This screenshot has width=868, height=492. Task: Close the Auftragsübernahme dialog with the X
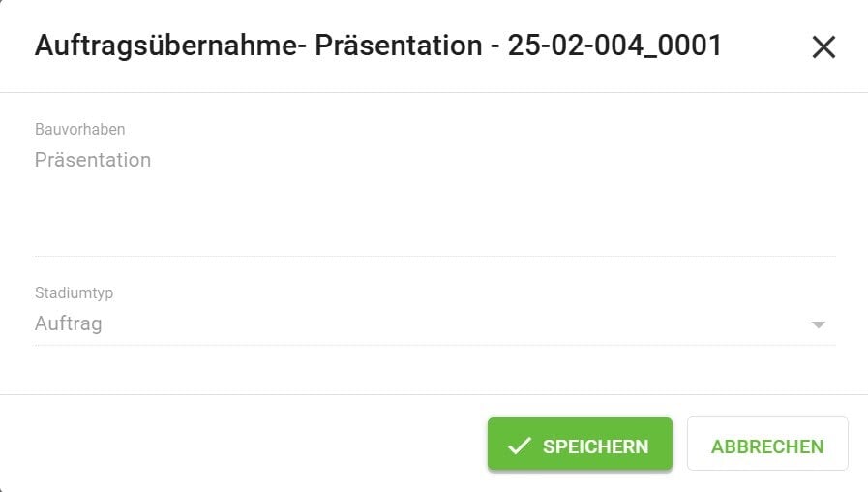point(823,46)
